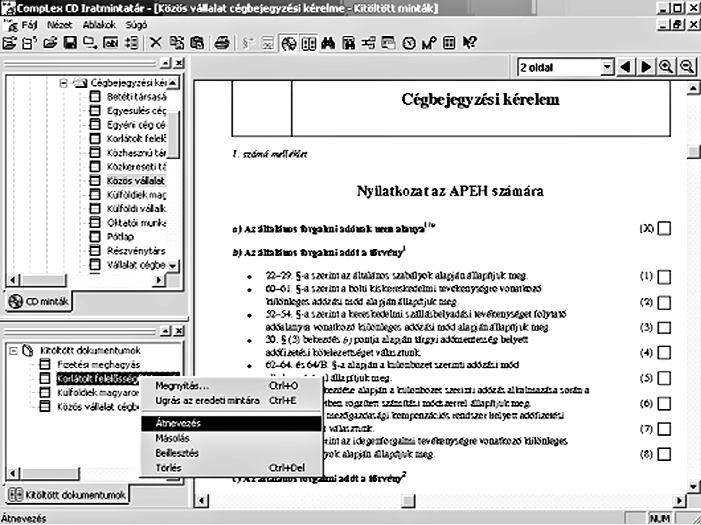
Task: Choose Átnevezés in the context menu
Action: pyautogui.click(x=231, y=423)
